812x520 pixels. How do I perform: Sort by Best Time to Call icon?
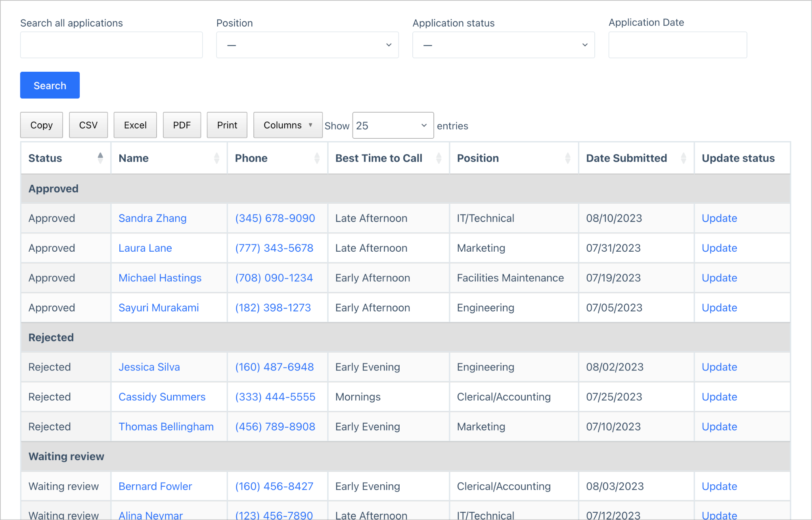click(439, 158)
